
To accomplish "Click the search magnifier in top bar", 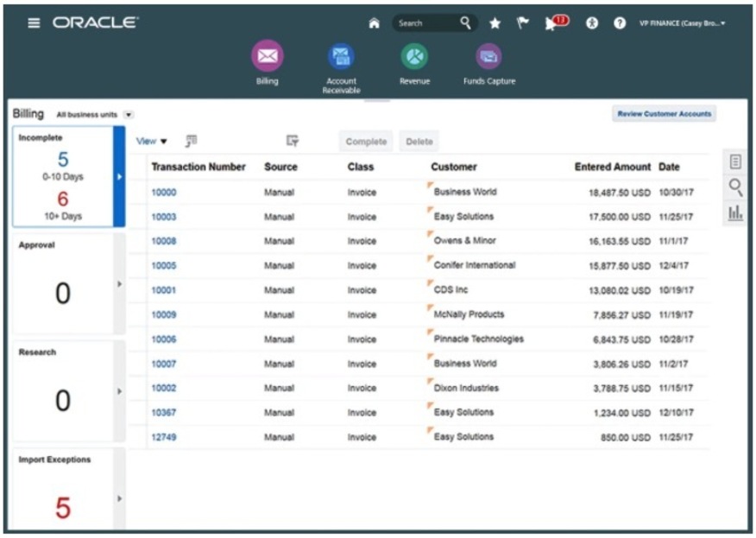I will (465, 22).
